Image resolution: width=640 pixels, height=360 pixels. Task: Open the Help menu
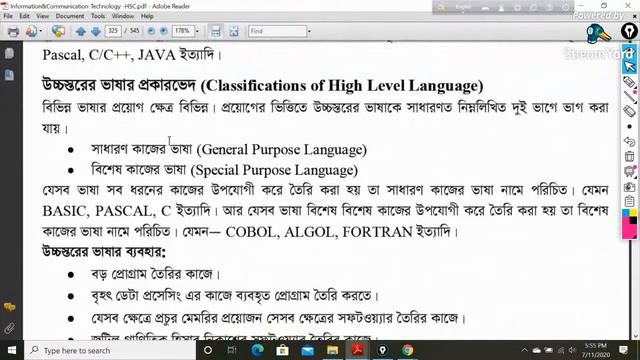[x=147, y=16]
